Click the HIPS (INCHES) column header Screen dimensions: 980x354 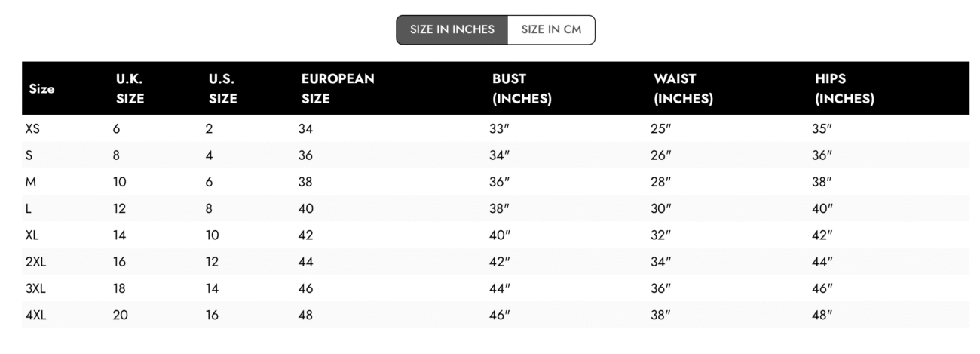844,88
